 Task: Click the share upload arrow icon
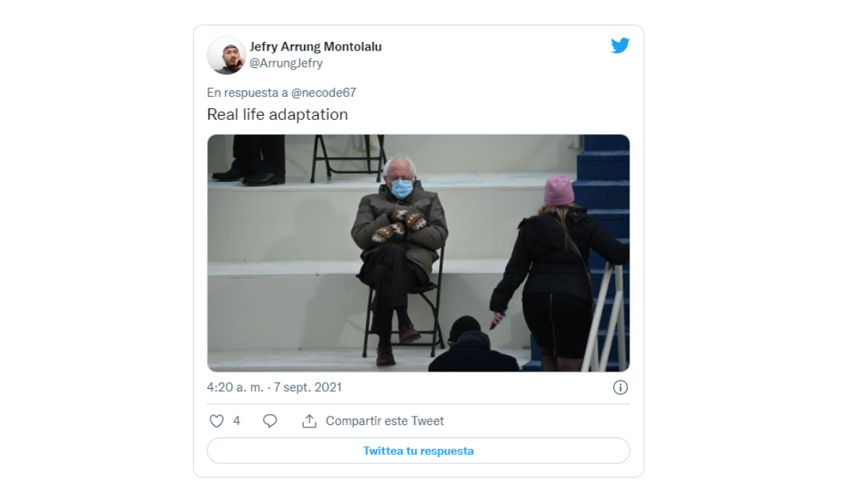point(310,421)
